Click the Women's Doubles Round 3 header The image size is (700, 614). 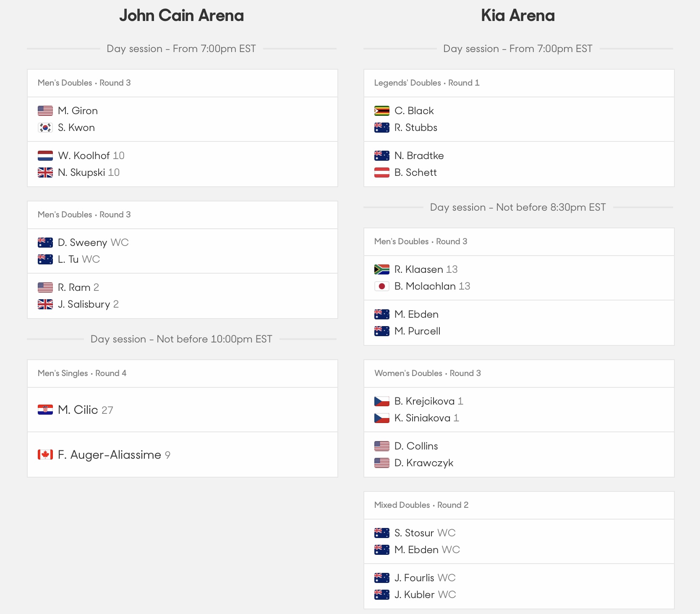tap(519, 374)
